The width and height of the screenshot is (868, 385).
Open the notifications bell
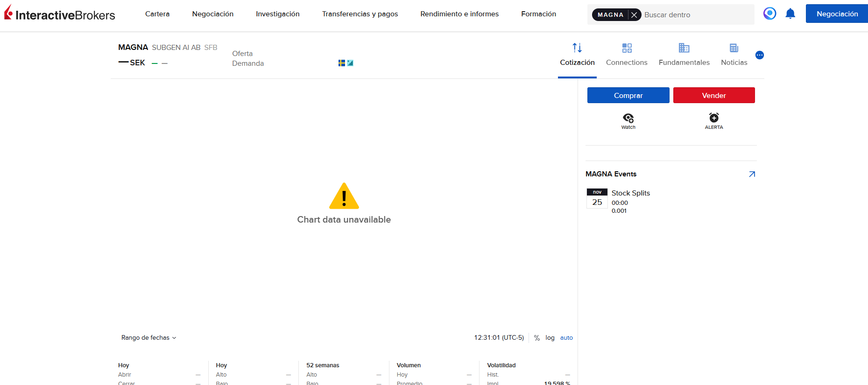click(790, 14)
